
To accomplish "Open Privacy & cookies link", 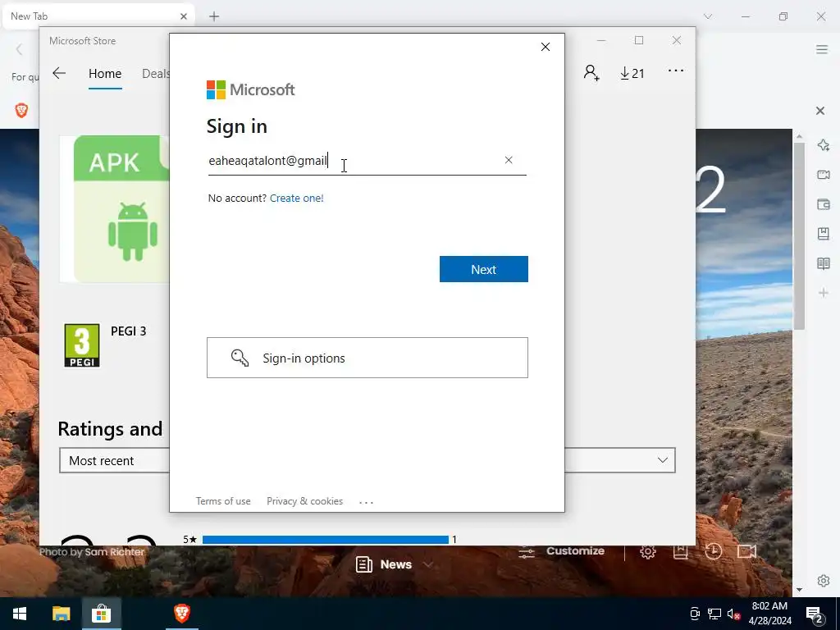I will coord(305,501).
